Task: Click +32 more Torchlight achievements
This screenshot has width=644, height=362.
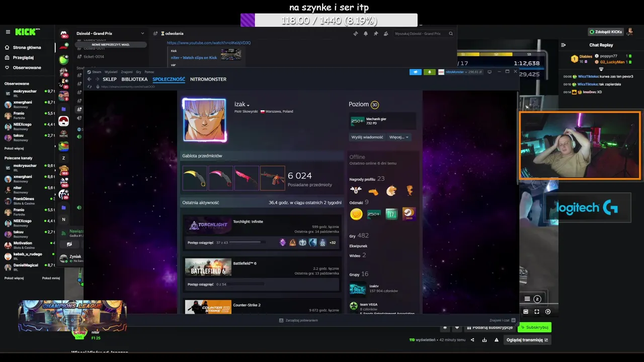Action: click(x=333, y=242)
